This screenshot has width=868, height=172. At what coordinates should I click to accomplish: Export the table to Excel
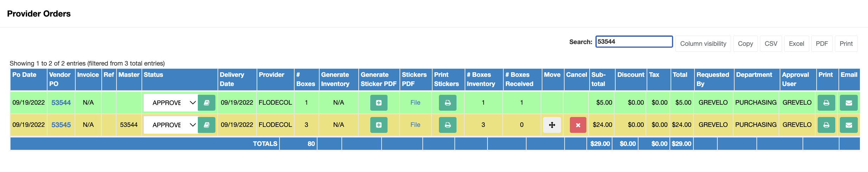coord(796,44)
